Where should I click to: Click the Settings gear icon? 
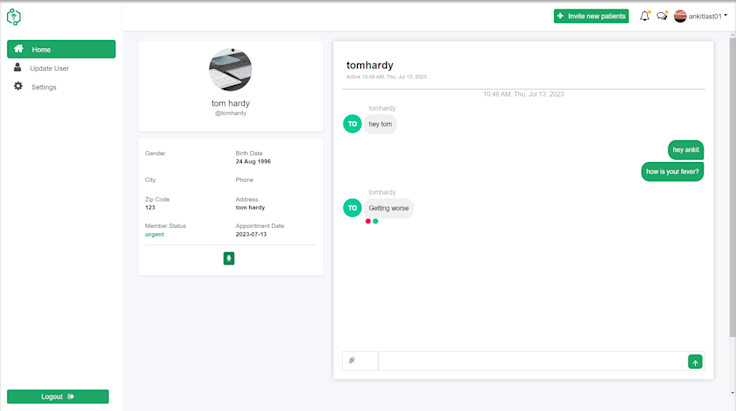pyautogui.click(x=18, y=86)
